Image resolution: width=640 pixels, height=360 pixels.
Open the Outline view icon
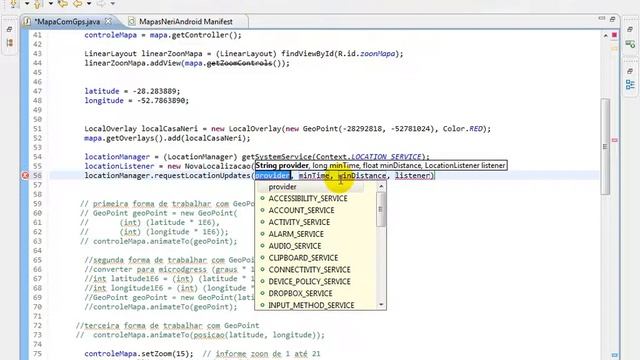[x=630, y=84]
